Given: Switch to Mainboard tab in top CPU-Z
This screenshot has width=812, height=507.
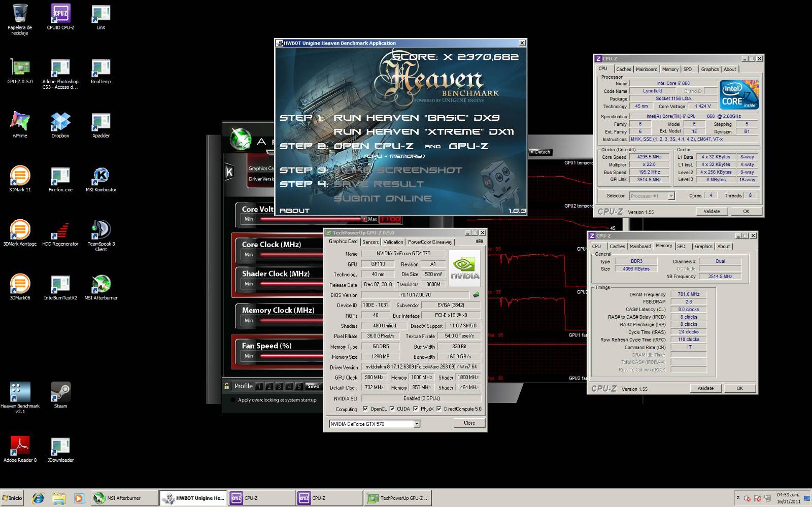Looking at the screenshot, I should (x=646, y=70).
